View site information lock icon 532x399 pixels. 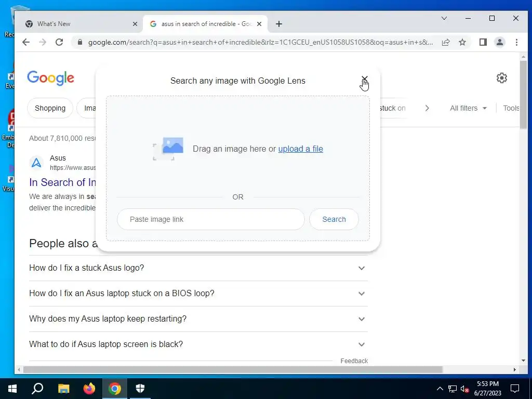pyautogui.click(x=80, y=42)
